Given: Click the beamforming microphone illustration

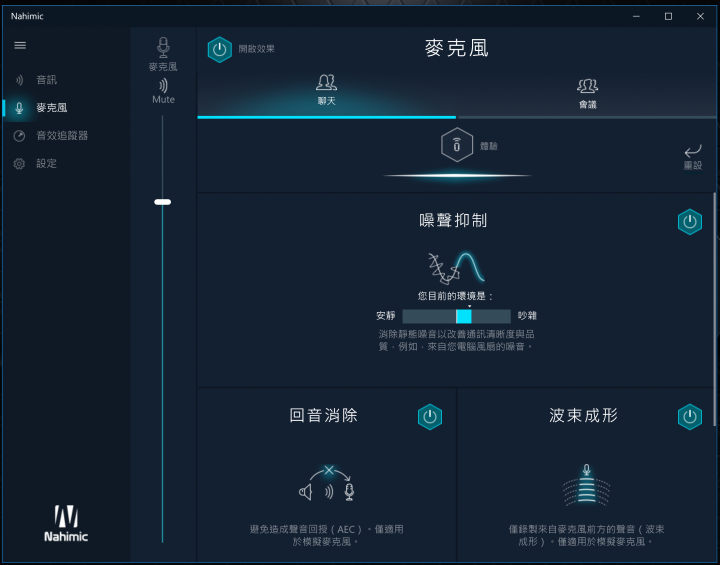Looking at the screenshot, I should 586,485.
